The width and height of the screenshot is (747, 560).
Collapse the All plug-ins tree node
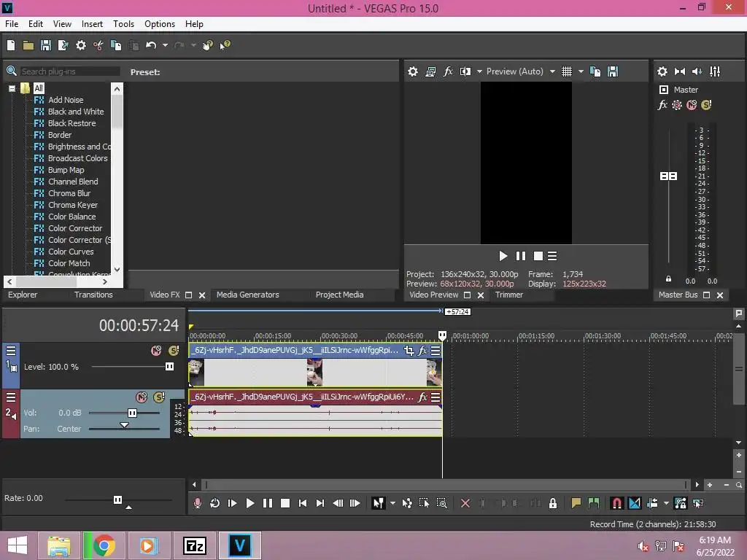pos(12,88)
